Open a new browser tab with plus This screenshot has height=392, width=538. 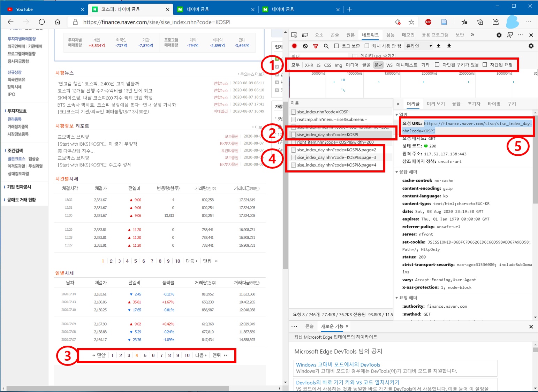pos(349,9)
